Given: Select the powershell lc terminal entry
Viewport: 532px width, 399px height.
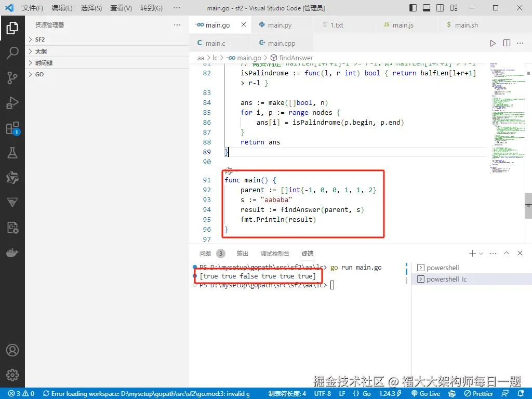Looking at the screenshot, I should click(472, 279).
